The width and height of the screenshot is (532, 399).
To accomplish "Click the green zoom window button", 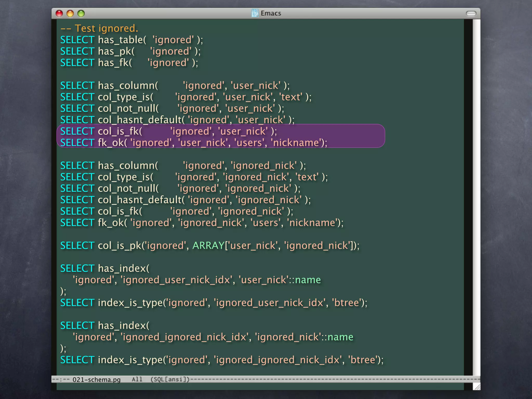I will coord(81,14).
